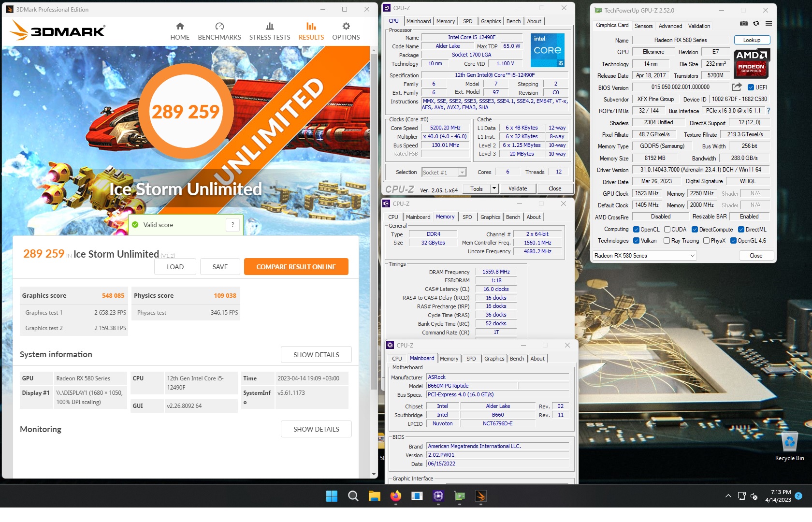Screen dimensions: 812x522
Task: Open 3DMark STRESS TESTS section
Action: (x=270, y=31)
